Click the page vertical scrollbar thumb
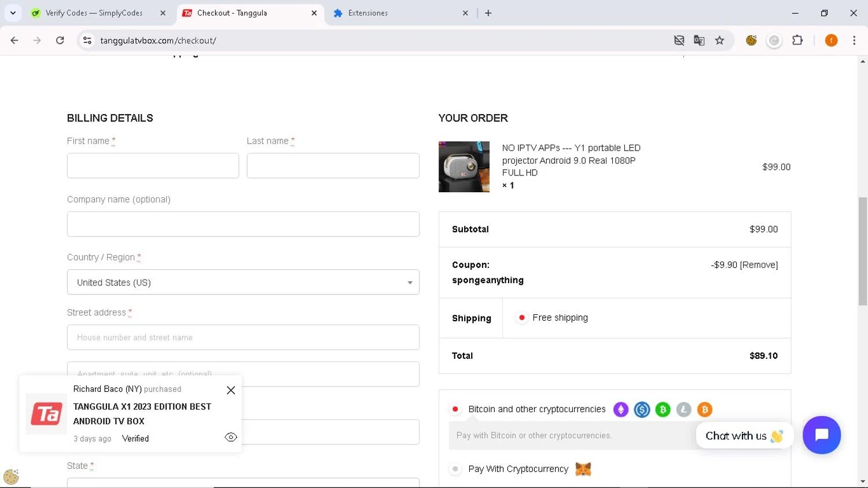 point(863,251)
